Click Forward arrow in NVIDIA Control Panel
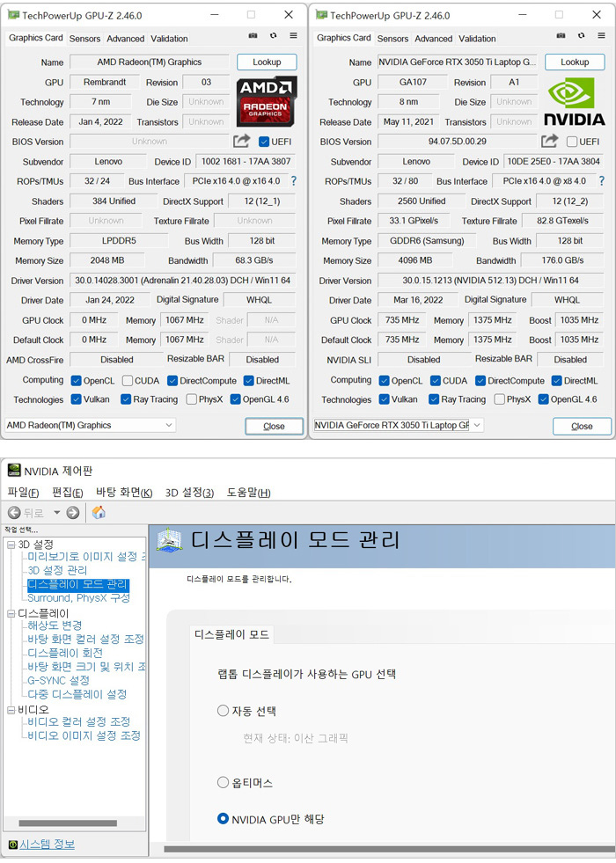This screenshot has height=863, width=616. [x=73, y=512]
